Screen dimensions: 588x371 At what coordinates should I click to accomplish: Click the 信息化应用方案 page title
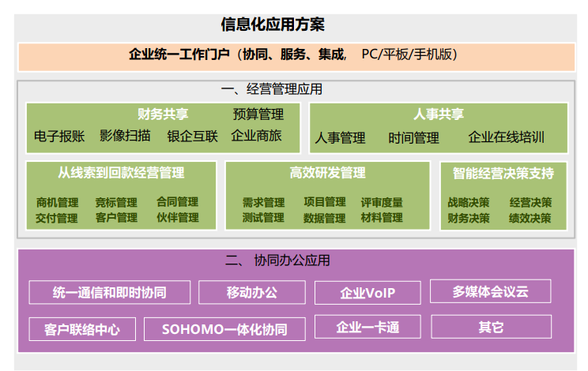[x=273, y=24]
